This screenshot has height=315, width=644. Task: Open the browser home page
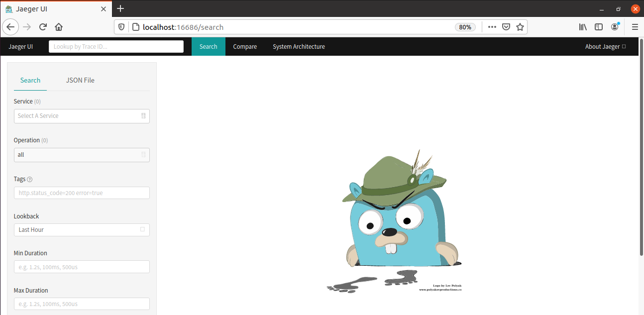coord(59,27)
